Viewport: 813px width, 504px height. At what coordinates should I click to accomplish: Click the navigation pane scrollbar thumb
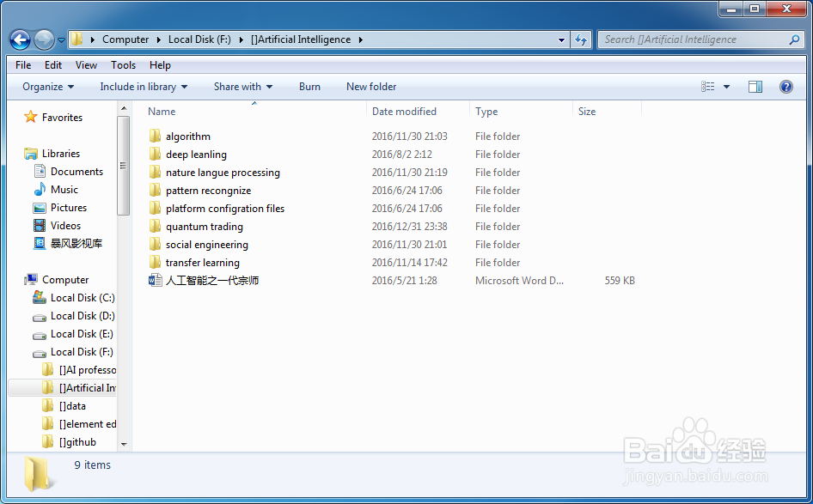tap(124, 165)
